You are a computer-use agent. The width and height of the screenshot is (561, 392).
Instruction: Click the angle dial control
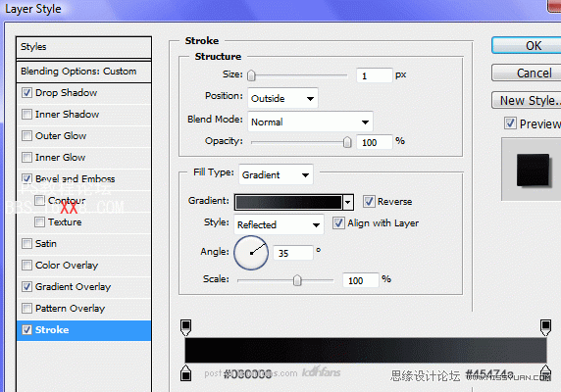coord(251,253)
